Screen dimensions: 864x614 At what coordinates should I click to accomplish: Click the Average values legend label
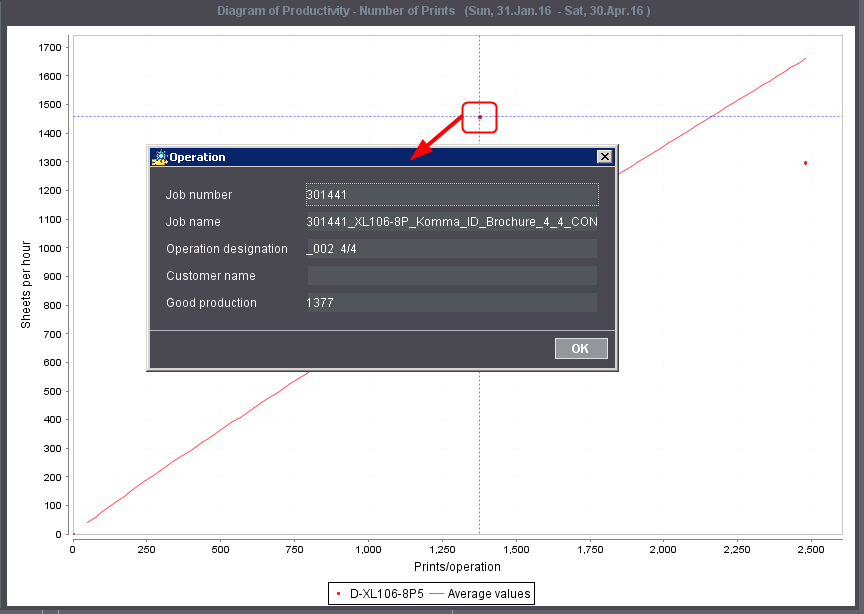click(487, 593)
